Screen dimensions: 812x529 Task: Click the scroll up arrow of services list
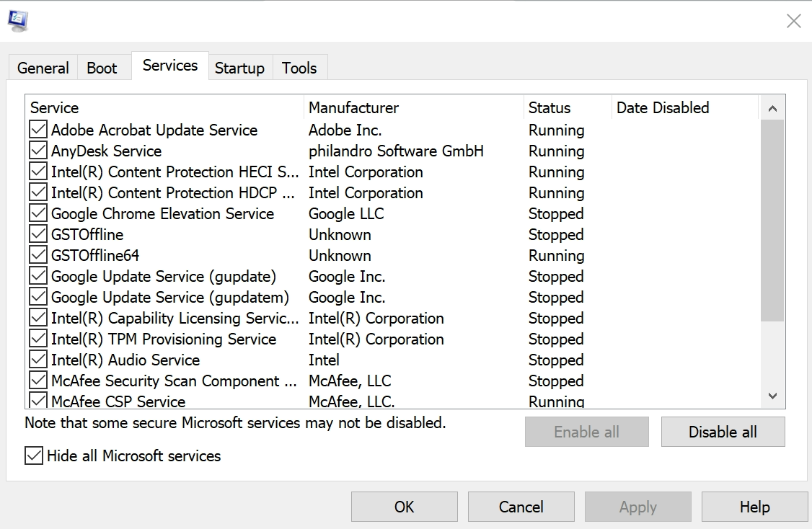tap(772, 108)
